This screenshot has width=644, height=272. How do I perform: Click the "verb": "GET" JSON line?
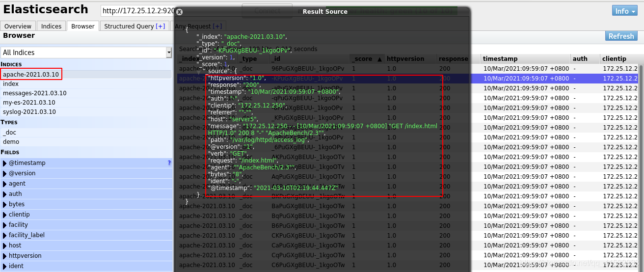229,153
